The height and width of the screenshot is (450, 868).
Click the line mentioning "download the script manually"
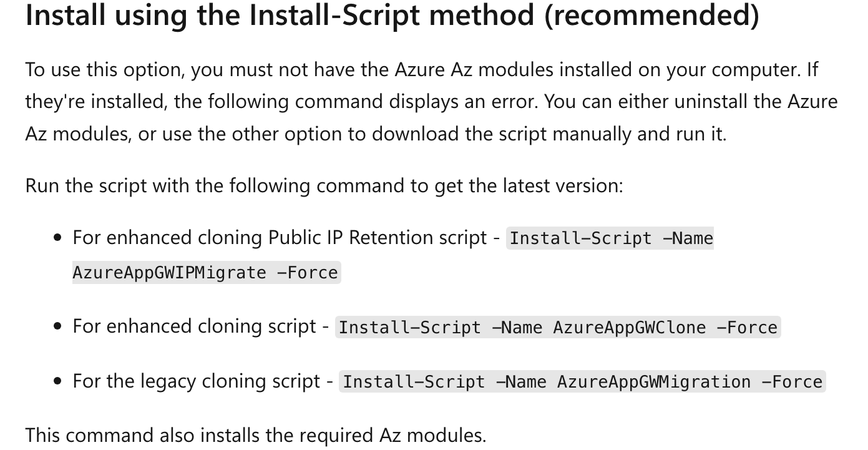click(x=376, y=134)
